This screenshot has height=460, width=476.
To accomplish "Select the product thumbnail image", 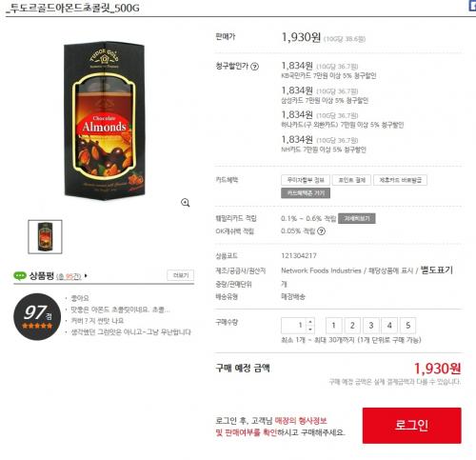I will click(45, 237).
